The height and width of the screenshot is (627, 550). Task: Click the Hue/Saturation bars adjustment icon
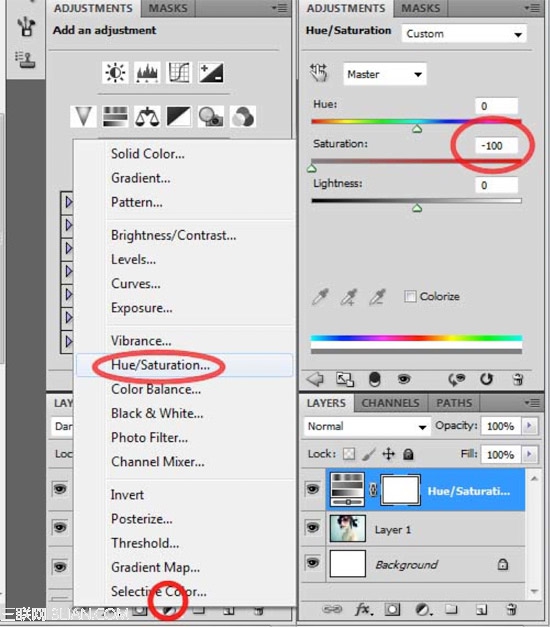pos(115,116)
